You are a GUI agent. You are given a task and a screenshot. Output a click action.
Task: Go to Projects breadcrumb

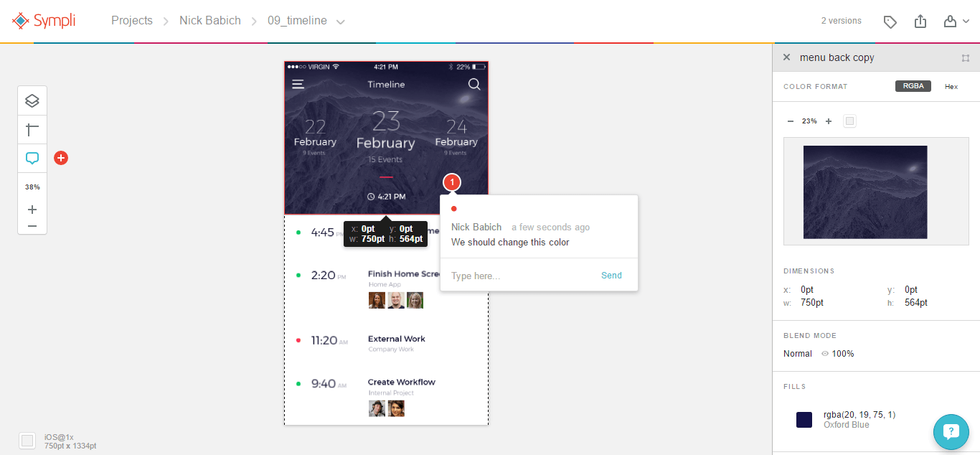point(132,21)
